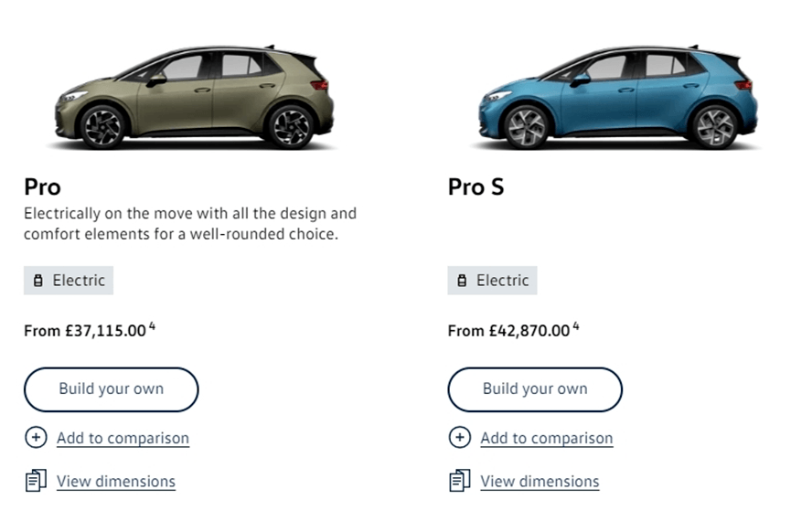Click the Electric tag under Pro S
Image resolution: width=791 pixels, height=532 pixels.
[x=492, y=281]
